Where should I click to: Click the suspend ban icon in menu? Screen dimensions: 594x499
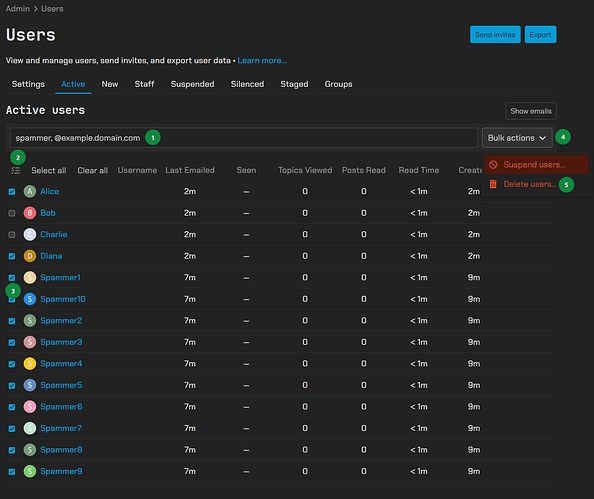493,165
